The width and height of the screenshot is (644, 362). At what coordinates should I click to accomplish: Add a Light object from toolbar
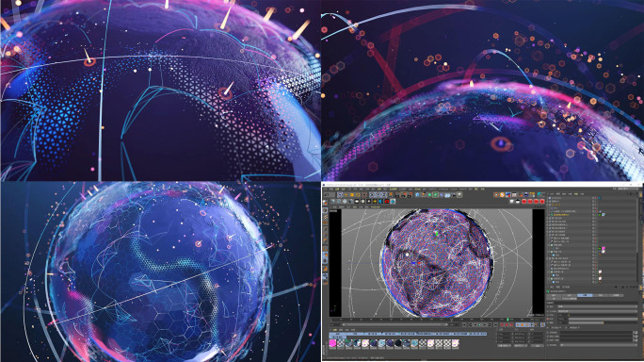[x=459, y=194]
